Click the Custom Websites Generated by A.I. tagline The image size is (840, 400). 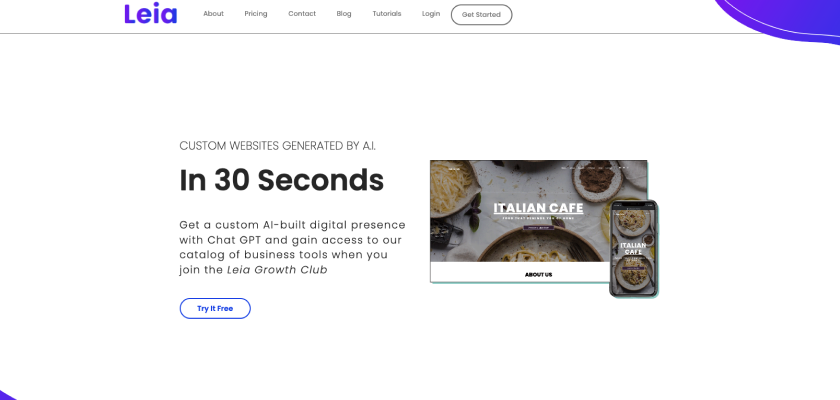click(x=278, y=146)
